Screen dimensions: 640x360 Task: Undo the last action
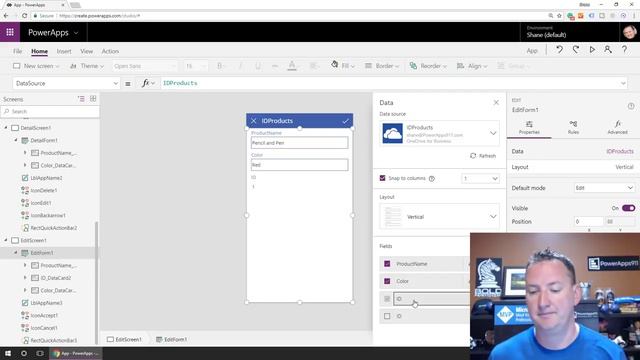[x=559, y=50]
